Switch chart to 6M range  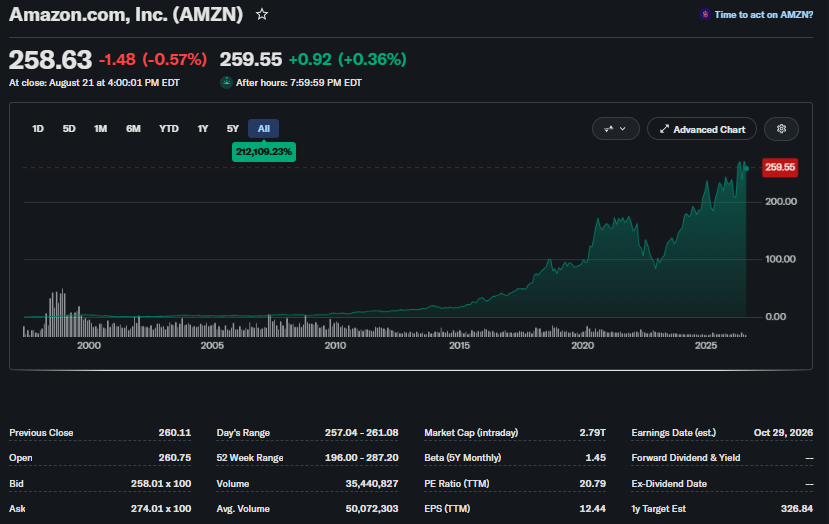tap(133, 128)
